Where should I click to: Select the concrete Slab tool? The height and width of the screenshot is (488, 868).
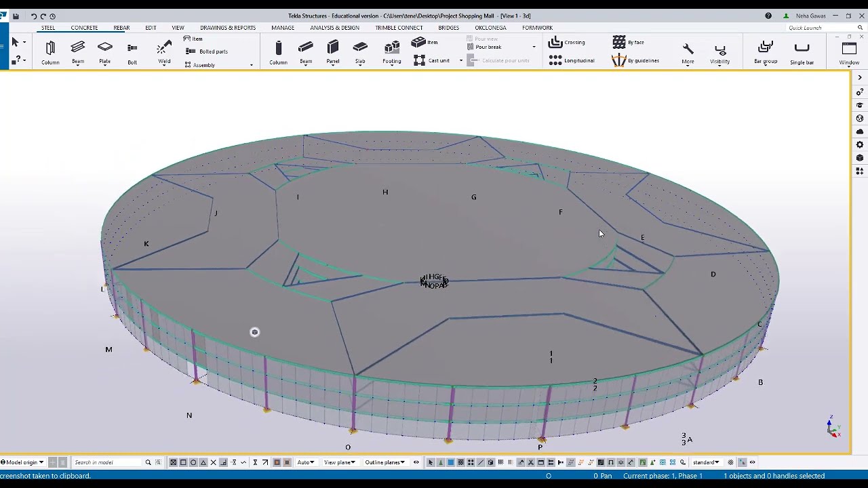click(x=360, y=53)
